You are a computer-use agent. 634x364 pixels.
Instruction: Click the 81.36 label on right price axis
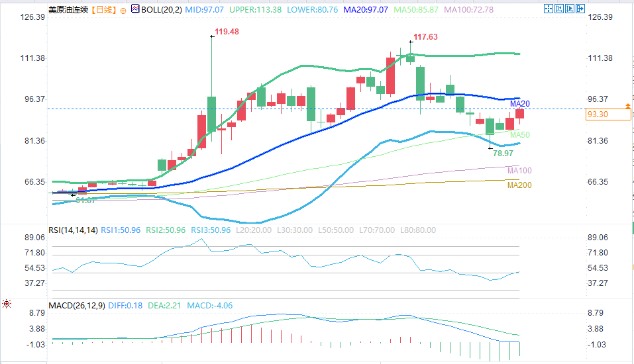pyautogui.click(x=598, y=140)
